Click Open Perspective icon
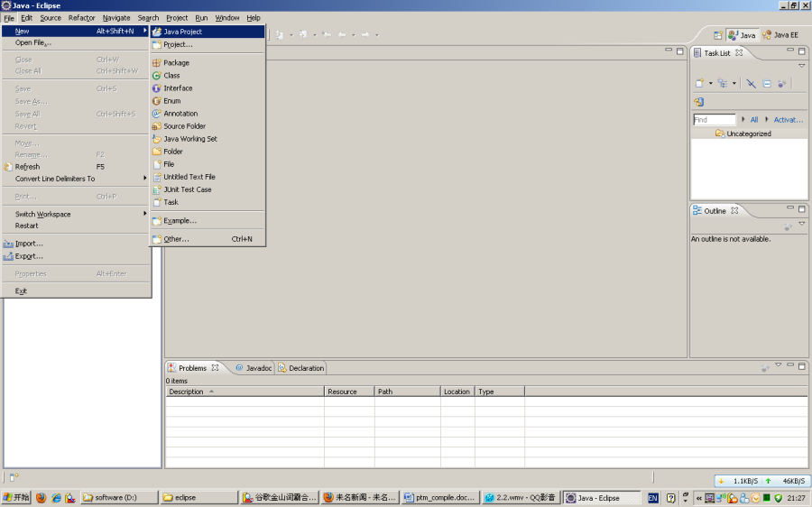 [x=718, y=35]
